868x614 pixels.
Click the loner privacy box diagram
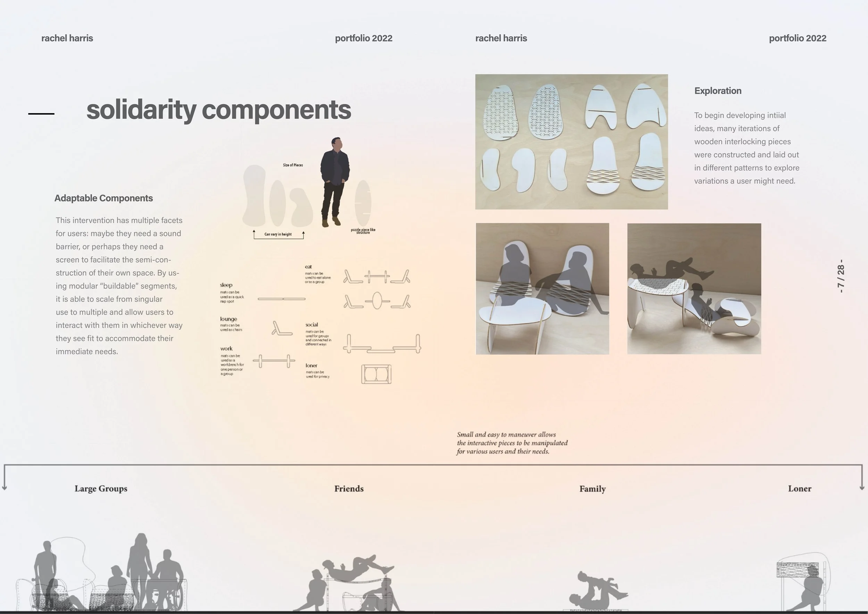(376, 374)
